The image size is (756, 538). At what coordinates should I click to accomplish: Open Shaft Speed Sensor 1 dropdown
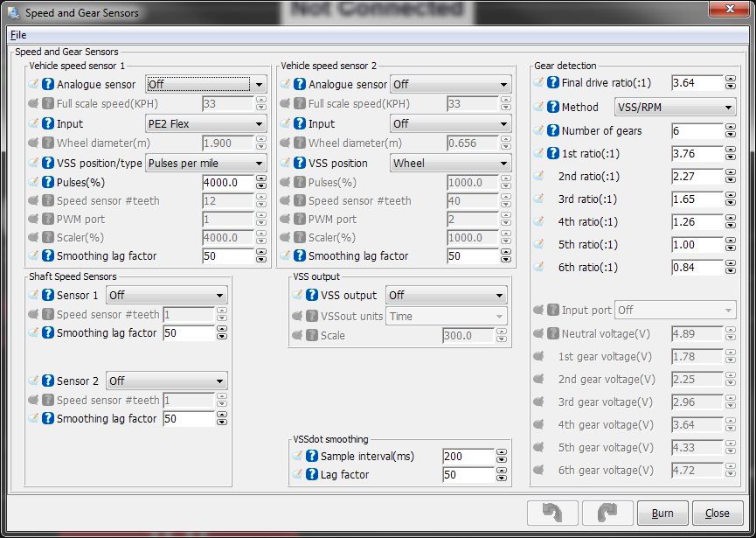point(167,295)
